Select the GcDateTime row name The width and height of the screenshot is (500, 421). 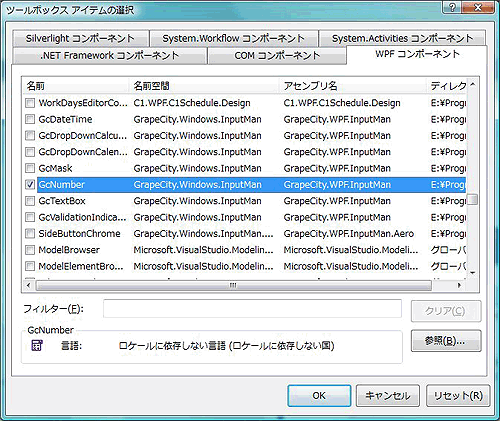coord(65,119)
